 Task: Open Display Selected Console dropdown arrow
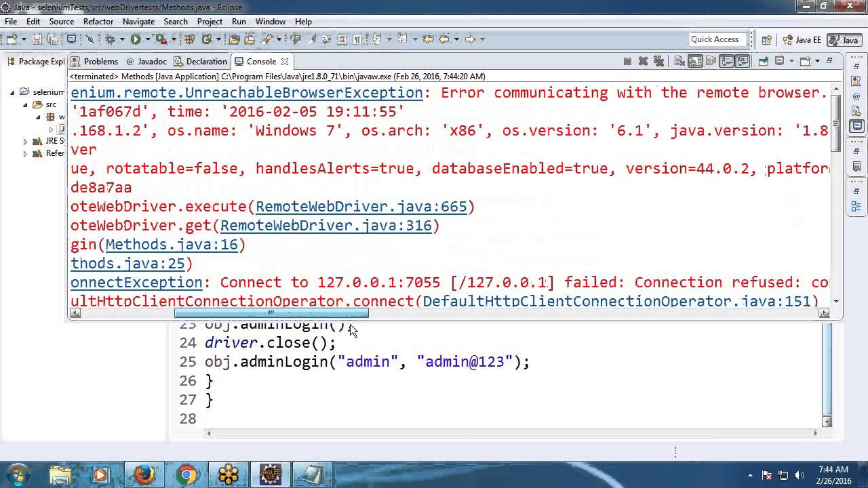click(791, 61)
